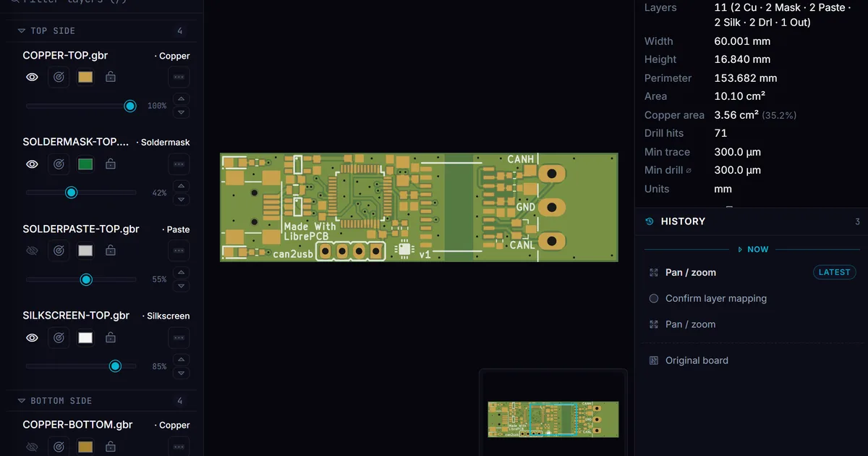Select the SOLDERPASTE-TOP.gbr layer name

click(x=81, y=229)
